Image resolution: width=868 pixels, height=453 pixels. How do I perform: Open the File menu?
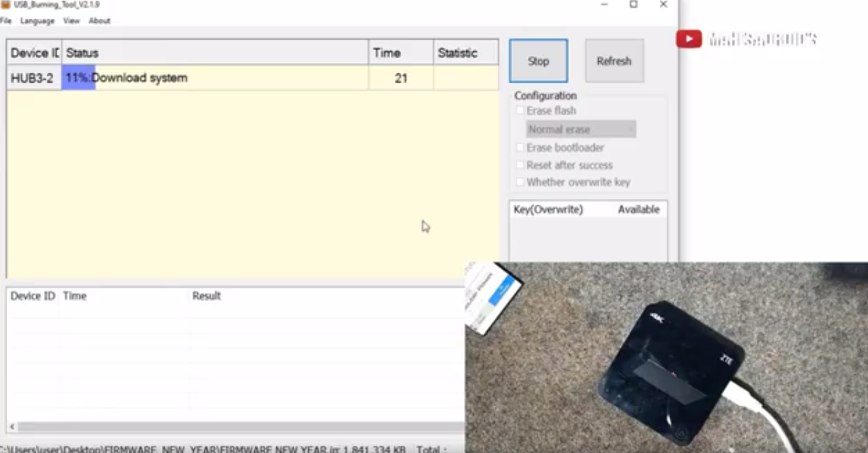[x=6, y=21]
